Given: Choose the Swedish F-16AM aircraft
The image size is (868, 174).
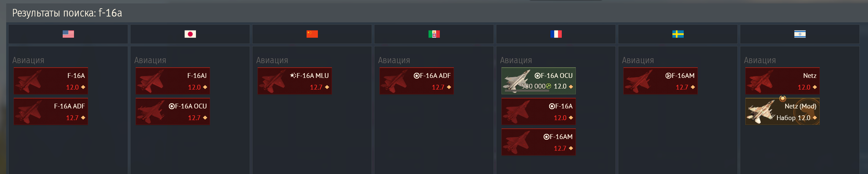Looking at the screenshot, I should (660, 81).
